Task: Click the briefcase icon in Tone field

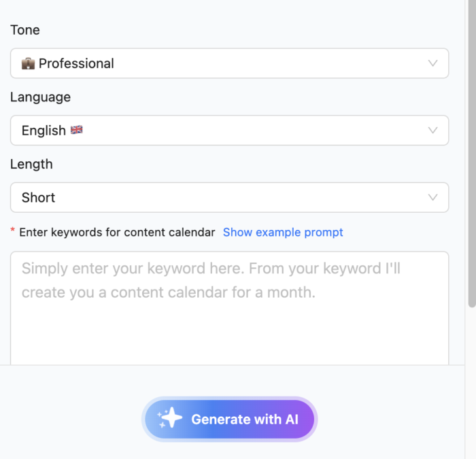Action: (28, 63)
